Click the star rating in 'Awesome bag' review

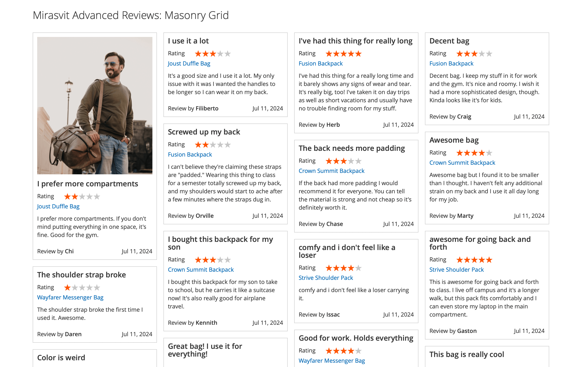[x=474, y=153]
